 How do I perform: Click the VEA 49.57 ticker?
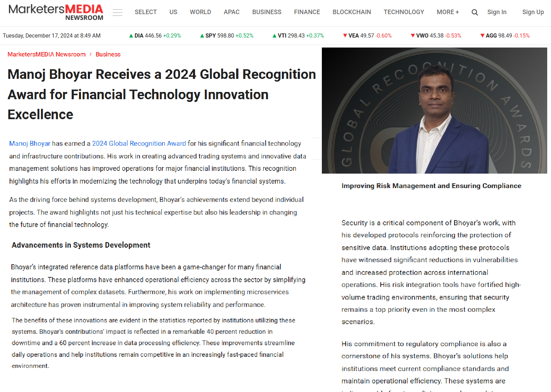tap(367, 36)
